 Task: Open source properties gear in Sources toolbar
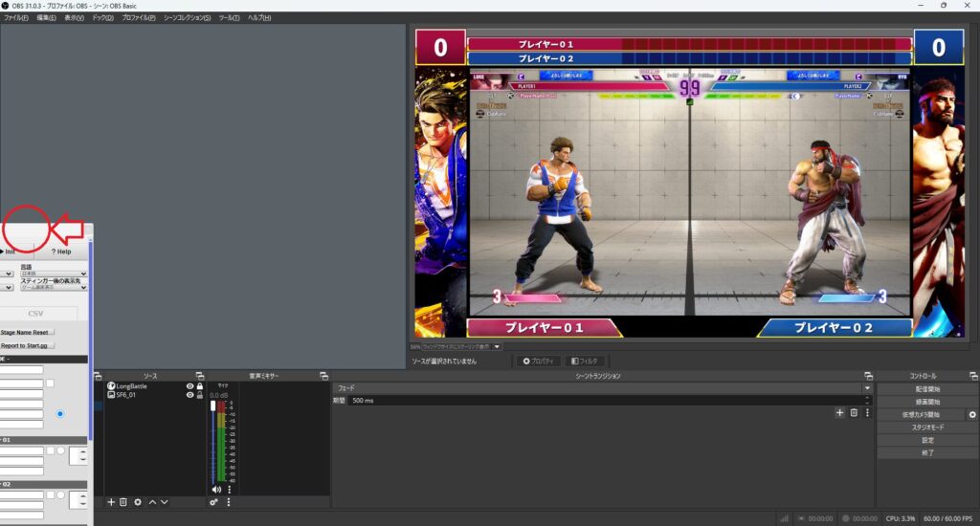click(138, 502)
